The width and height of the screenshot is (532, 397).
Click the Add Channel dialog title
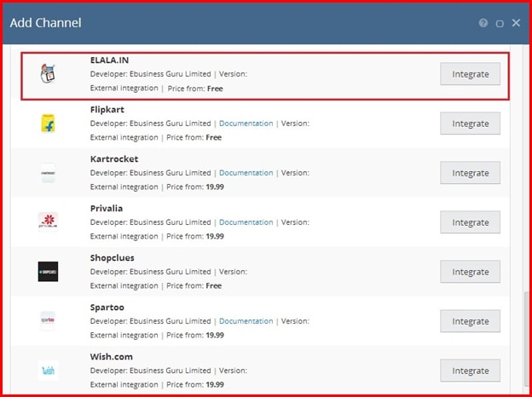[45, 23]
